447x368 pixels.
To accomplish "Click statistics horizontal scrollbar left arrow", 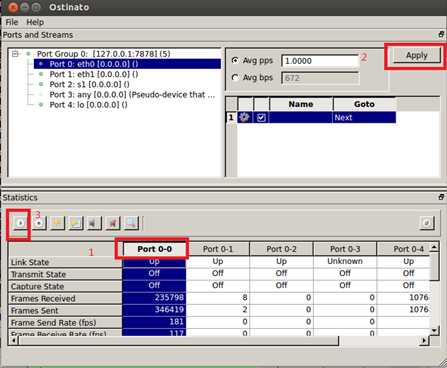I will click(x=13, y=341).
